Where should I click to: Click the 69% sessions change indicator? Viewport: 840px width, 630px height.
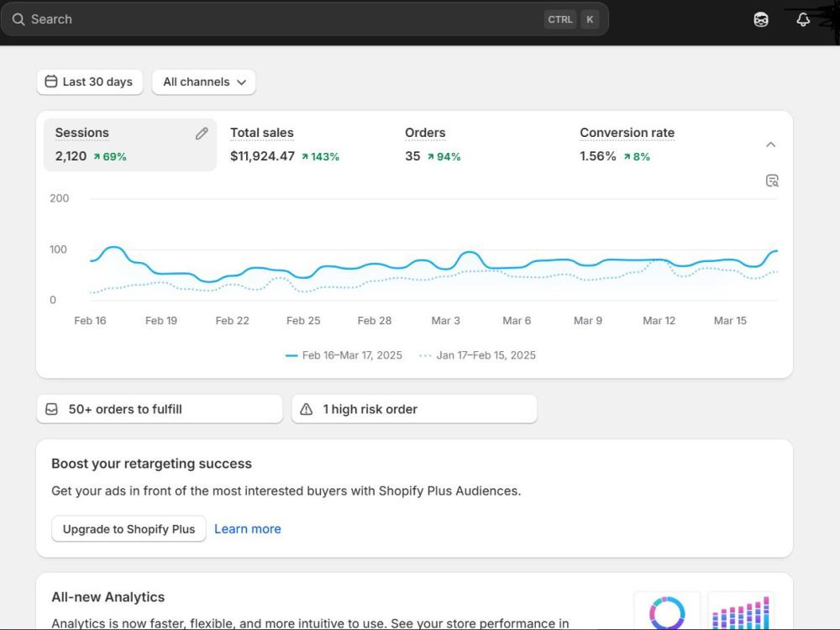coord(110,156)
